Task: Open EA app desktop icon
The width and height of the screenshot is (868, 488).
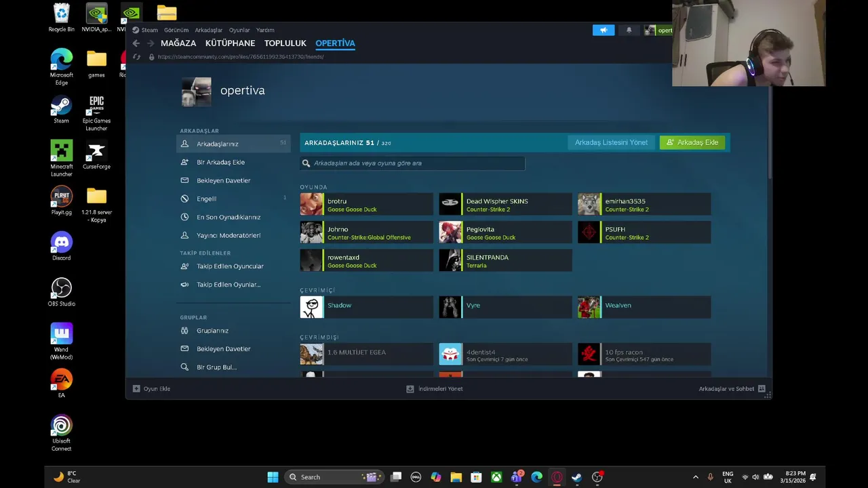Action: (61, 384)
